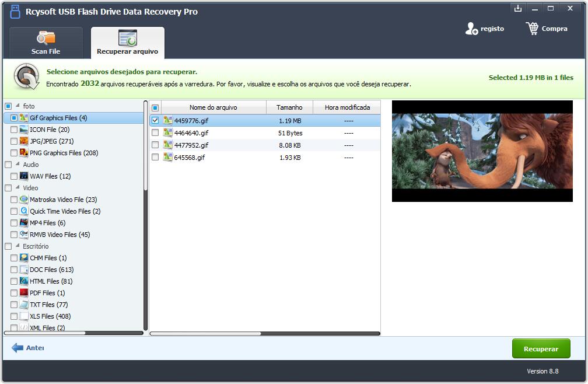Collapse the Audio tree group
The image size is (588, 384).
(17, 164)
